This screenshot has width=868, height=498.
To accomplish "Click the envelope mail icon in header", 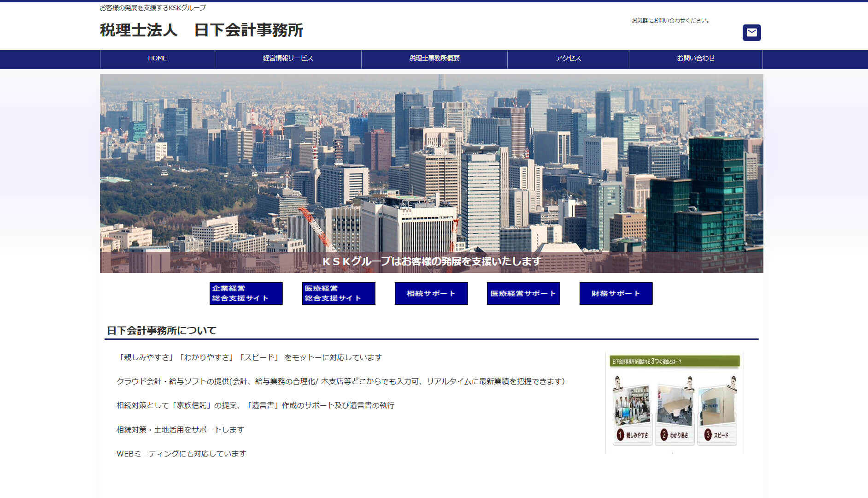I will pos(751,33).
